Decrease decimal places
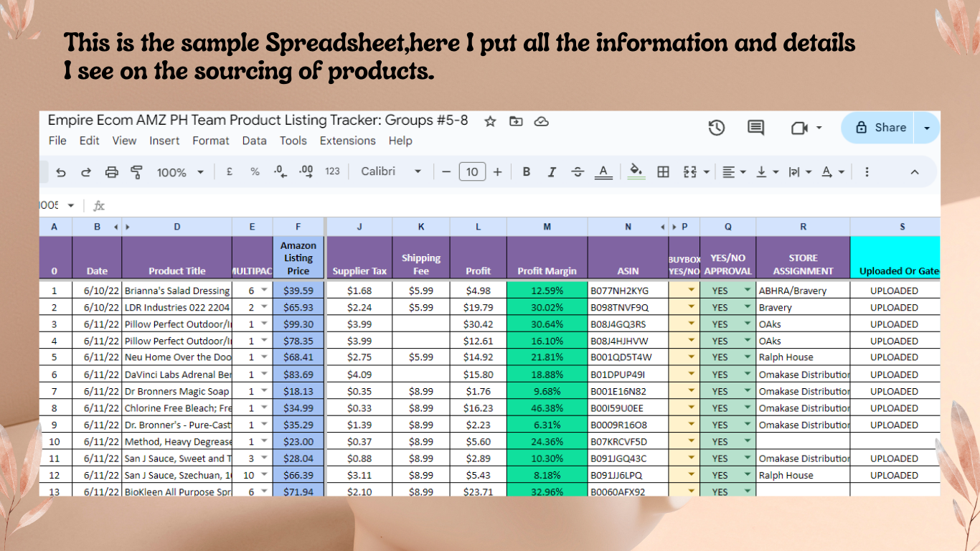Viewport: 980px width, 551px height. tap(280, 172)
